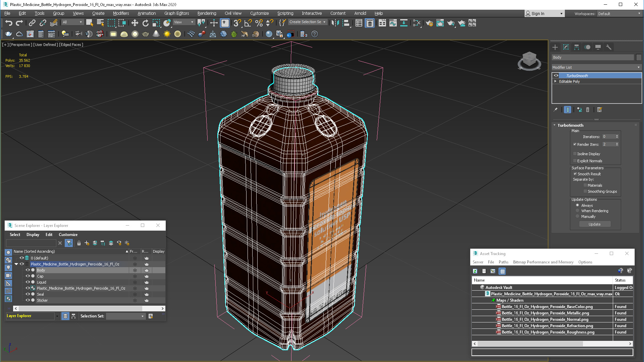Toggle the Percent Snap icon
The image size is (644, 362).
pos(259,23)
